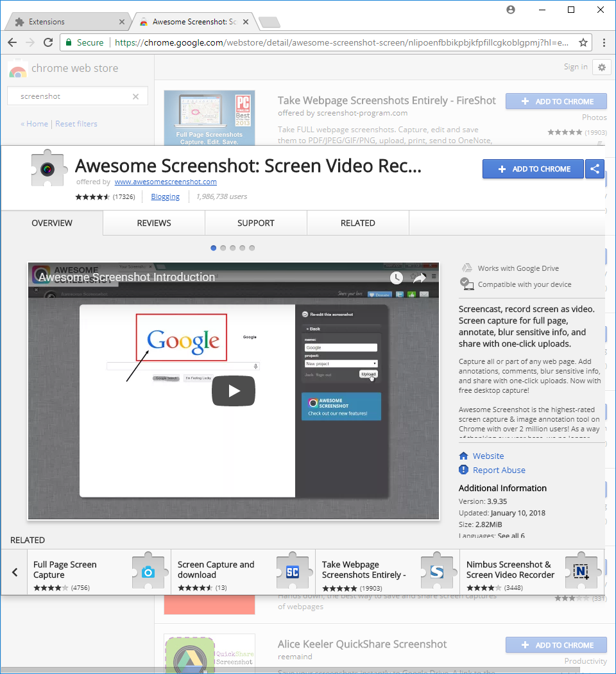Open the web store settings gear
616x674 pixels.
[x=601, y=67]
